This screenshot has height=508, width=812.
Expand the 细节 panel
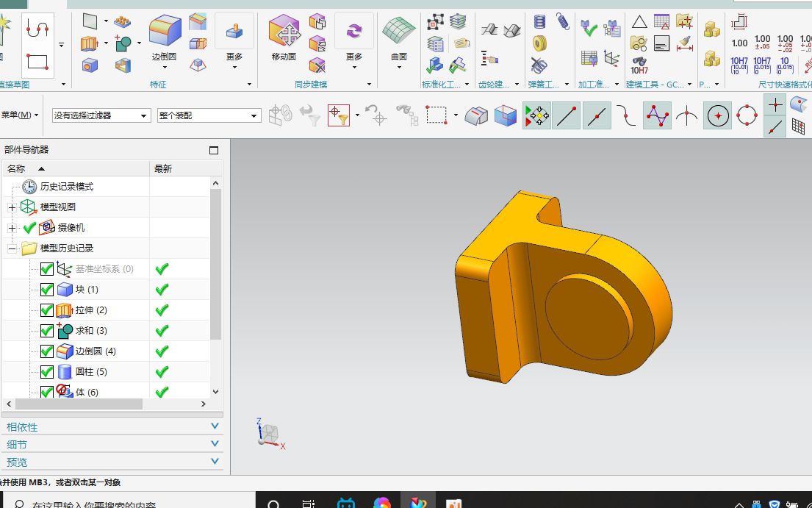pyautogui.click(x=112, y=444)
